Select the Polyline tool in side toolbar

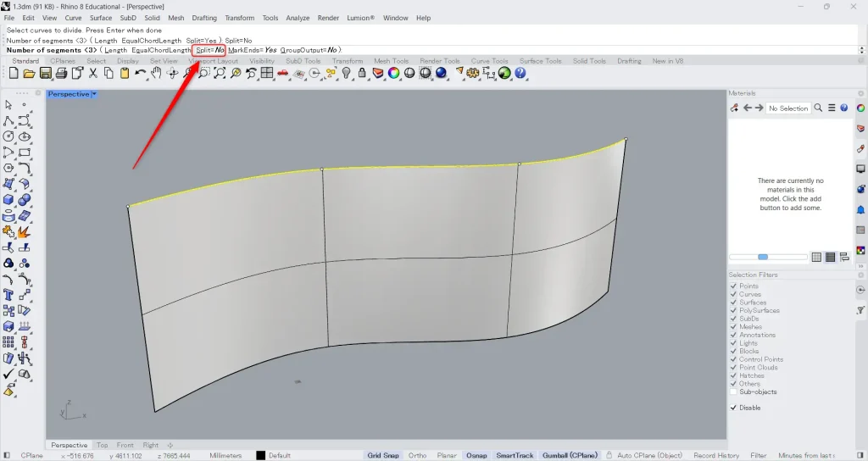pyautogui.click(x=8, y=120)
